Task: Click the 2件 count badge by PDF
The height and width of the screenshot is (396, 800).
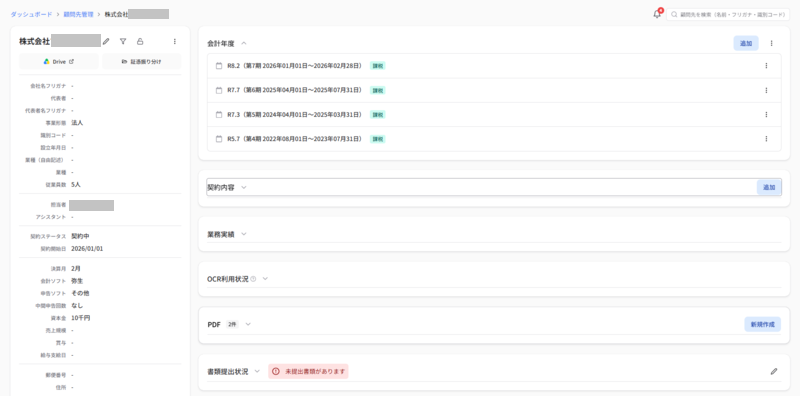Action: click(232, 324)
